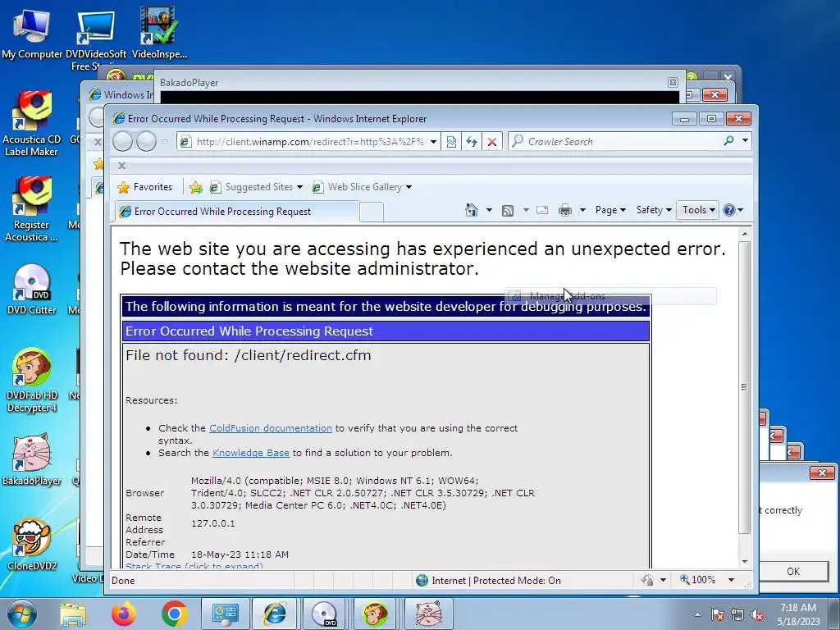Screen dimensions: 840x630
Task: Show hidden tray icons arrow
Action: (697, 615)
